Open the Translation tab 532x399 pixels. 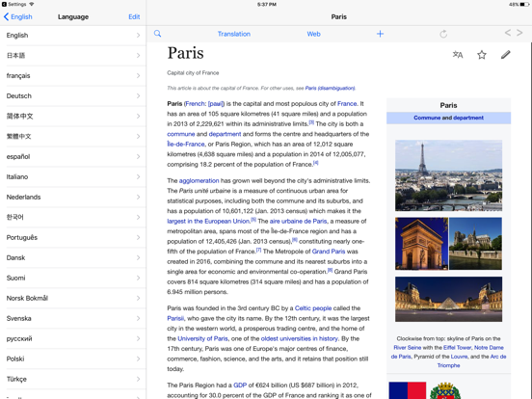click(234, 34)
